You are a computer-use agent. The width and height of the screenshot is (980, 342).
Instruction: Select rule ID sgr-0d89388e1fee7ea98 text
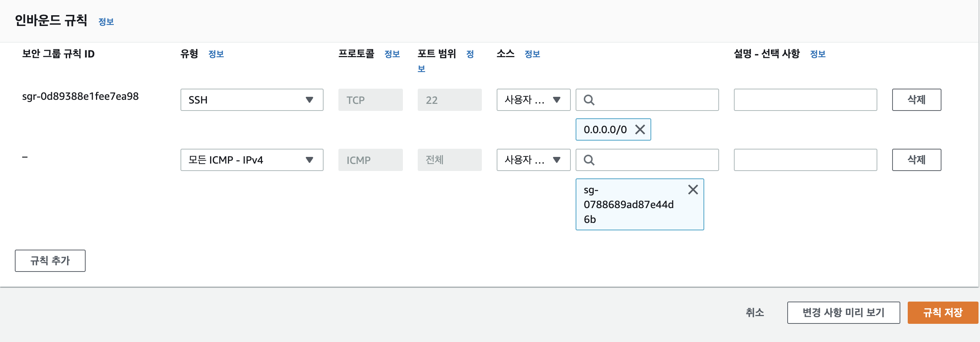tap(80, 96)
